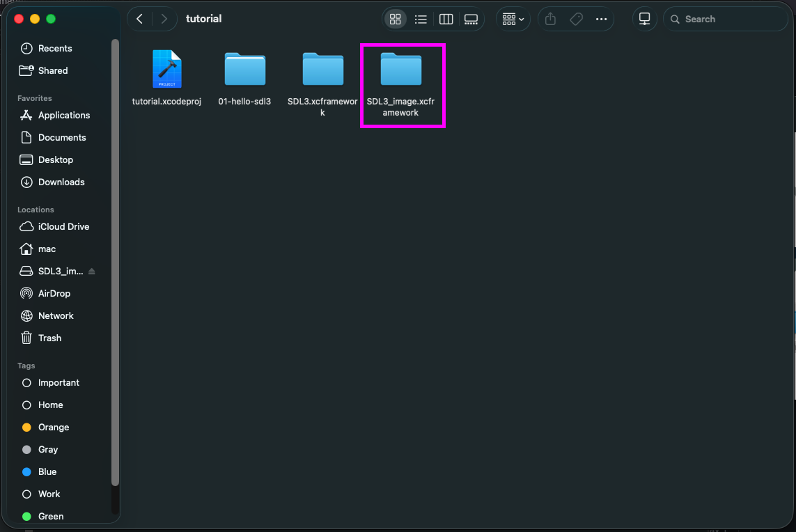Image resolution: width=796 pixels, height=532 pixels.
Task: Click the search magnifier icon
Action: click(x=675, y=19)
